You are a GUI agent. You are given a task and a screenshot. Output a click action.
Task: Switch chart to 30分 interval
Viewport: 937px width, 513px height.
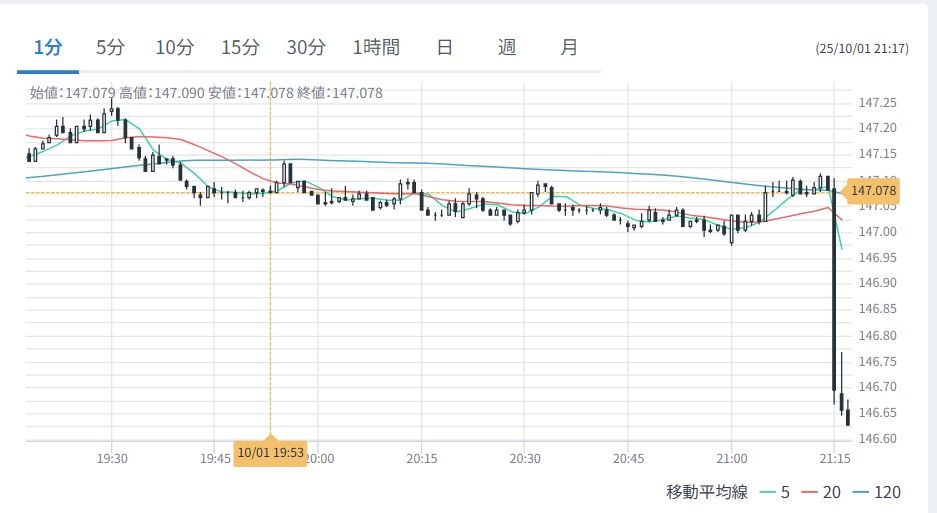pyautogui.click(x=305, y=47)
